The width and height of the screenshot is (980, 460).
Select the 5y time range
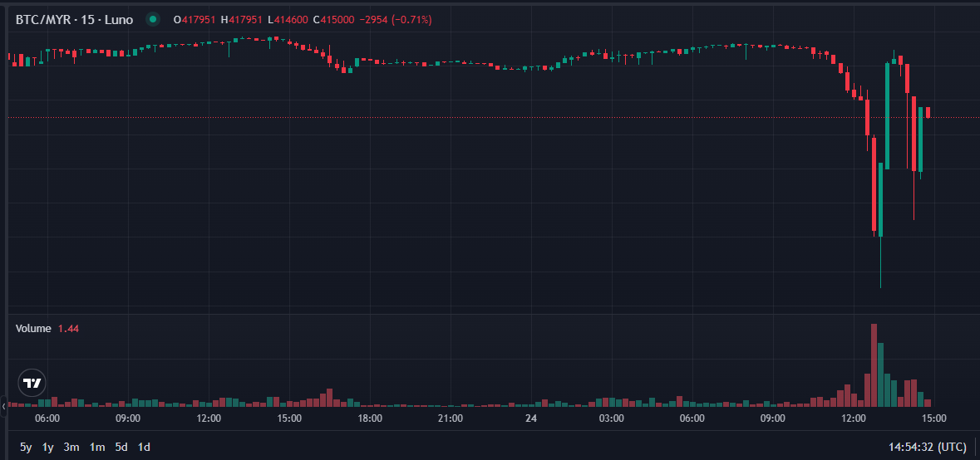click(x=26, y=448)
